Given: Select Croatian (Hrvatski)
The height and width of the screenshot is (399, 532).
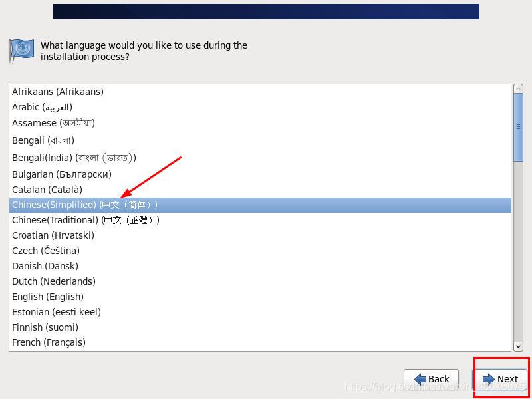Looking at the screenshot, I should pos(259,235).
